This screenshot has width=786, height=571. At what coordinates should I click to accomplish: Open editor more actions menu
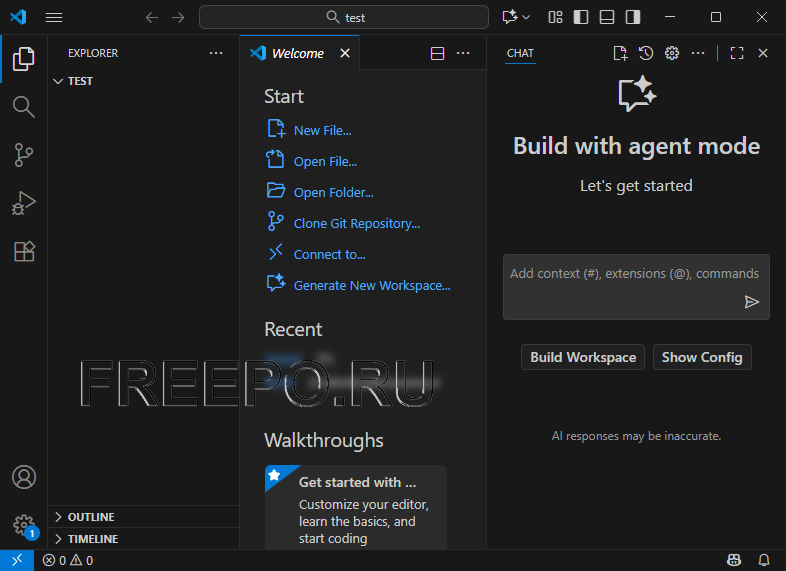click(463, 53)
